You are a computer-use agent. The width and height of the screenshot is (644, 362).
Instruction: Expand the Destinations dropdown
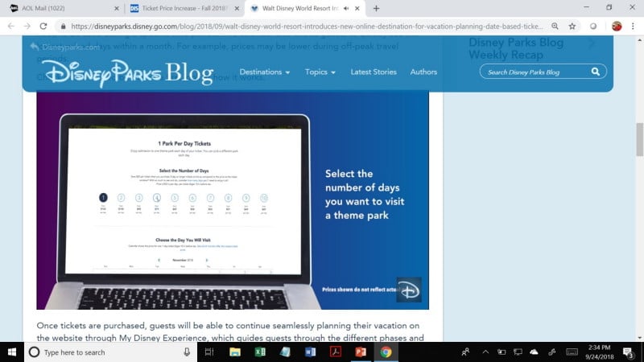pos(265,72)
